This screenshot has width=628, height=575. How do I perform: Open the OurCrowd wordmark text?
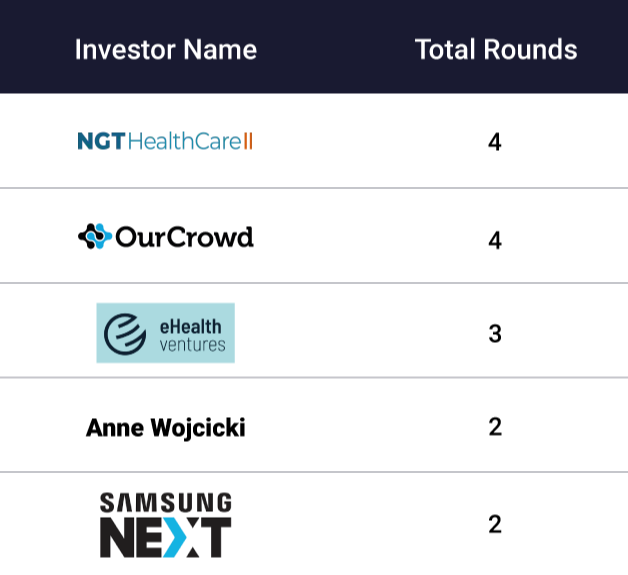coord(184,237)
